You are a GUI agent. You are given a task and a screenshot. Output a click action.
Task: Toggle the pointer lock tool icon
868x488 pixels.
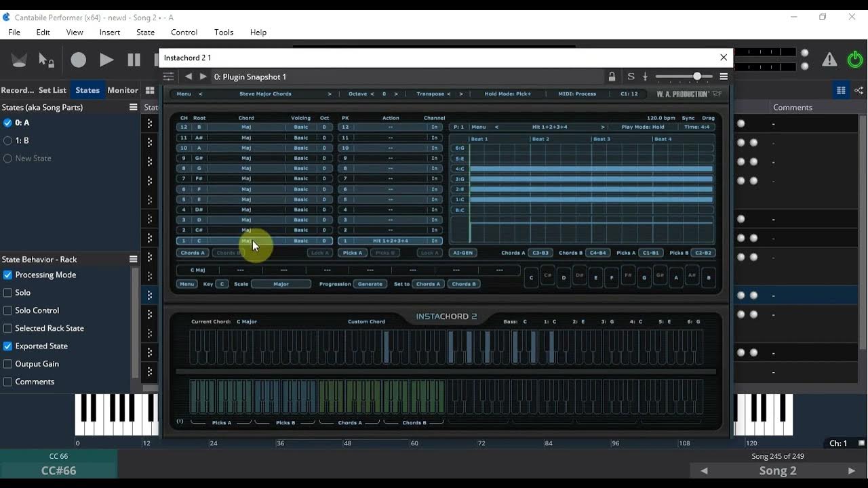(x=46, y=60)
